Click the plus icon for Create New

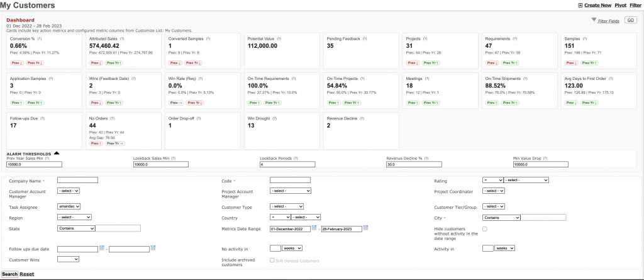point(580,5)
